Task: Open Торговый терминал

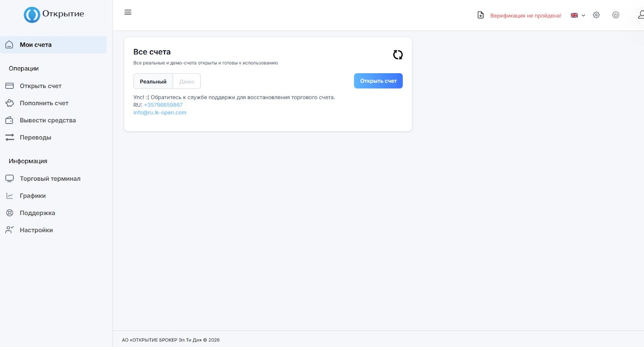Action: [50, 179]
